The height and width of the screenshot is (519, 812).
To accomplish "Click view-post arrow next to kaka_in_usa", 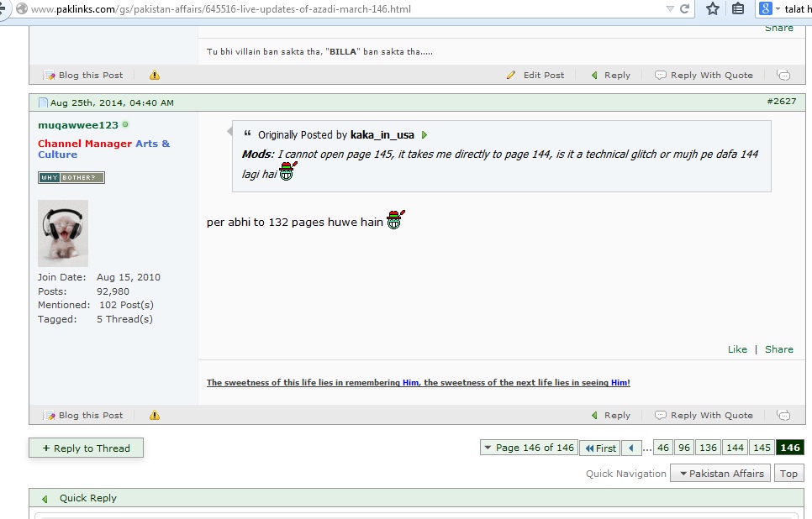I will (x=424, y=135).
